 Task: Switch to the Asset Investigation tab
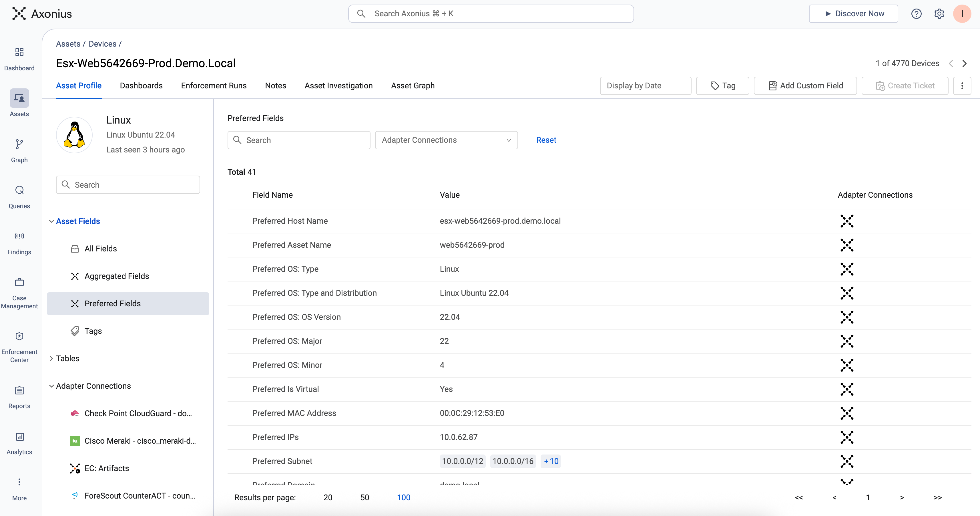[x=338, y=86]
